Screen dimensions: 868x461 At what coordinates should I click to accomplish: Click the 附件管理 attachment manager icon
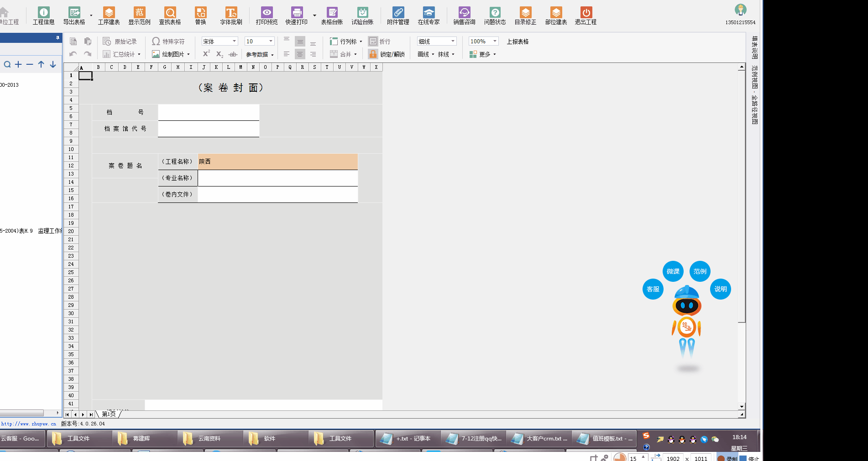click(398, 16)
